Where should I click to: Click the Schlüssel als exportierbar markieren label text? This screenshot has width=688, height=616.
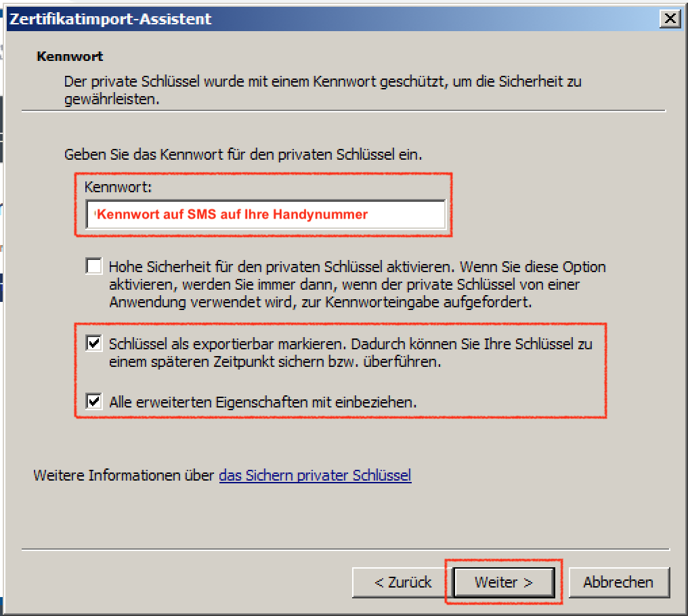pyautogui.click(x=351, y=353)
